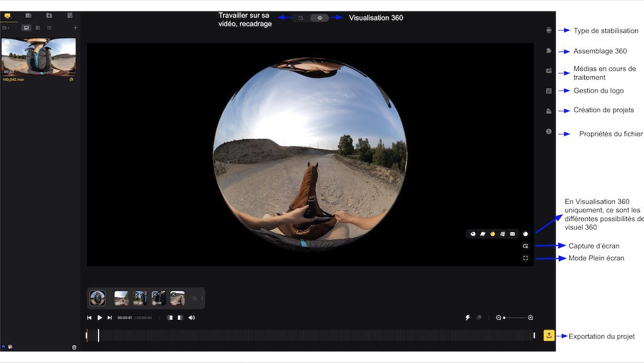644x363 pixels.
Task: Click the white playhead on timeline
Action: coord(98,335)
